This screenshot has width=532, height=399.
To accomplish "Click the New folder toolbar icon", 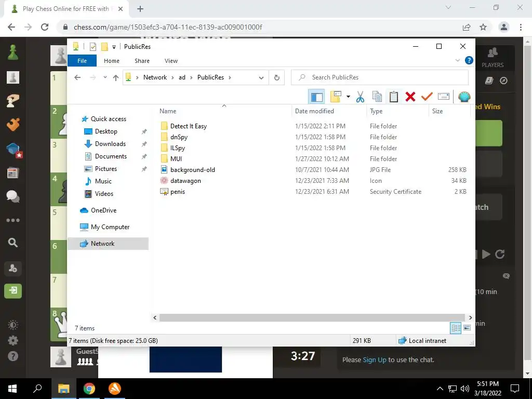I will 336,97.
